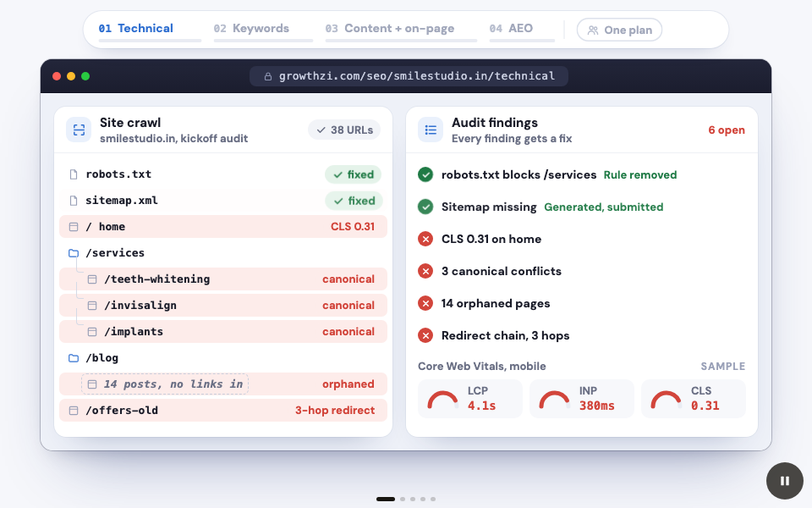812x508 pixels.
Task: Click red X for 14 orphaned pages
Action: click(425, 303)
